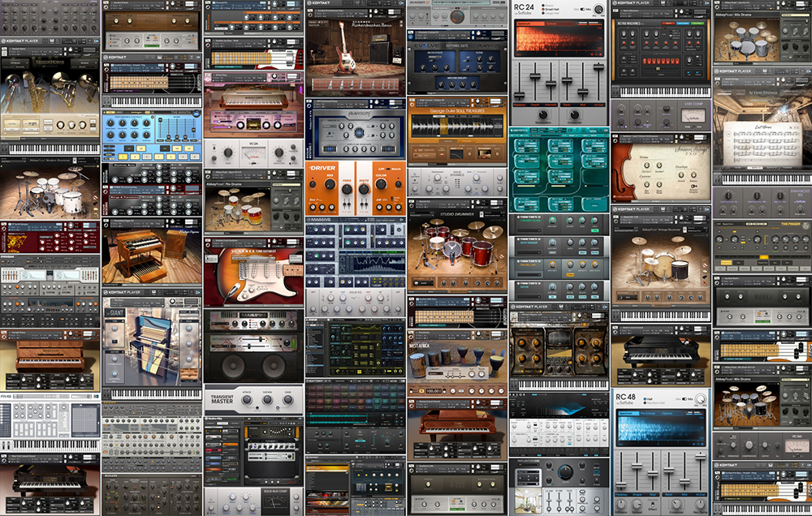This screenshot has width=812, height=516.
Task: Click the GIANT logo badge
Action: [116, 312]
